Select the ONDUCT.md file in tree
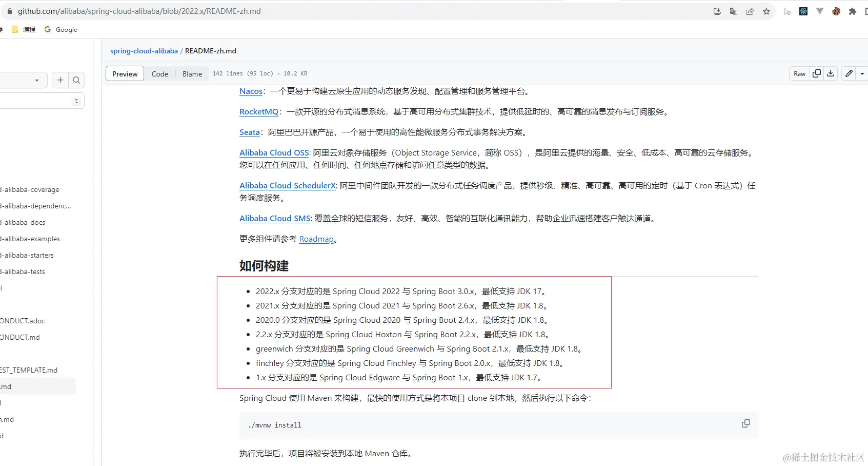The height and width of the screenshot is (466, 868). (x=21, y=337)
